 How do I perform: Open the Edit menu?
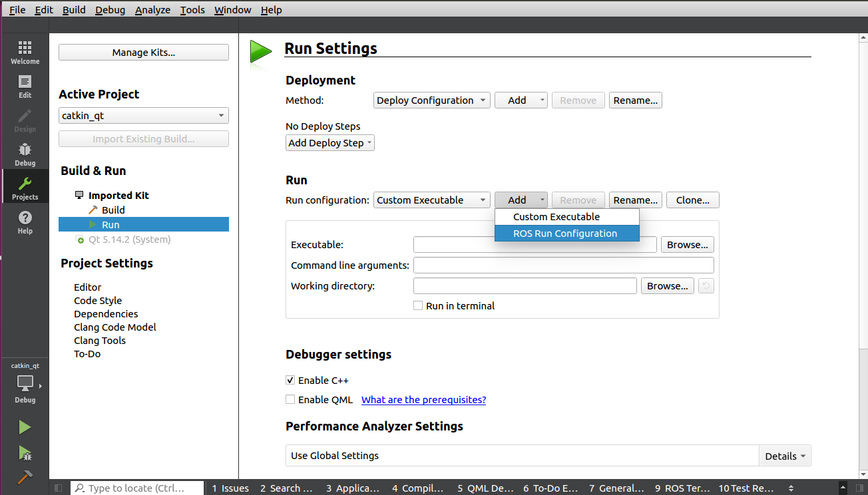(44, 10)
